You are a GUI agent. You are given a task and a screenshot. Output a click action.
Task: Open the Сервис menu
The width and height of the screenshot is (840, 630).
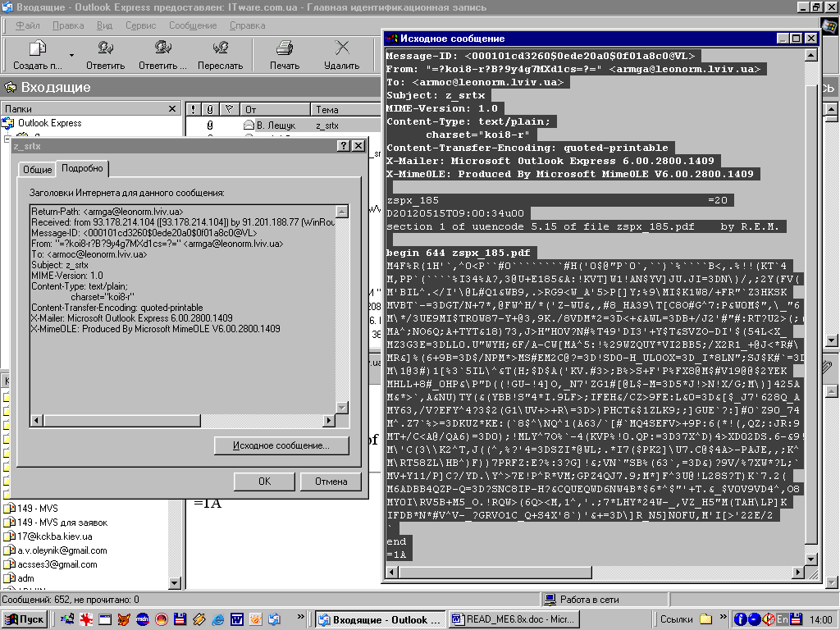click(141, 25)
